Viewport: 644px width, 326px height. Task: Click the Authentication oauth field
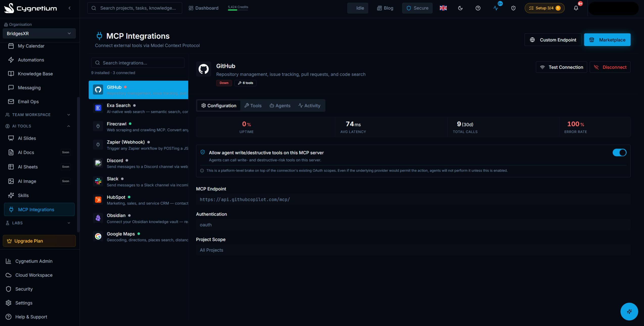413,225
